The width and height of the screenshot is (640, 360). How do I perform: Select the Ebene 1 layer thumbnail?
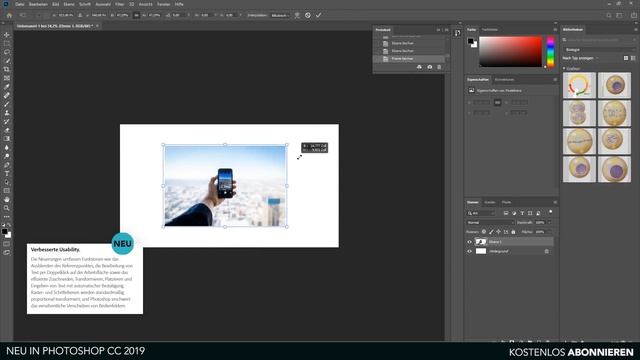point(481,242)
